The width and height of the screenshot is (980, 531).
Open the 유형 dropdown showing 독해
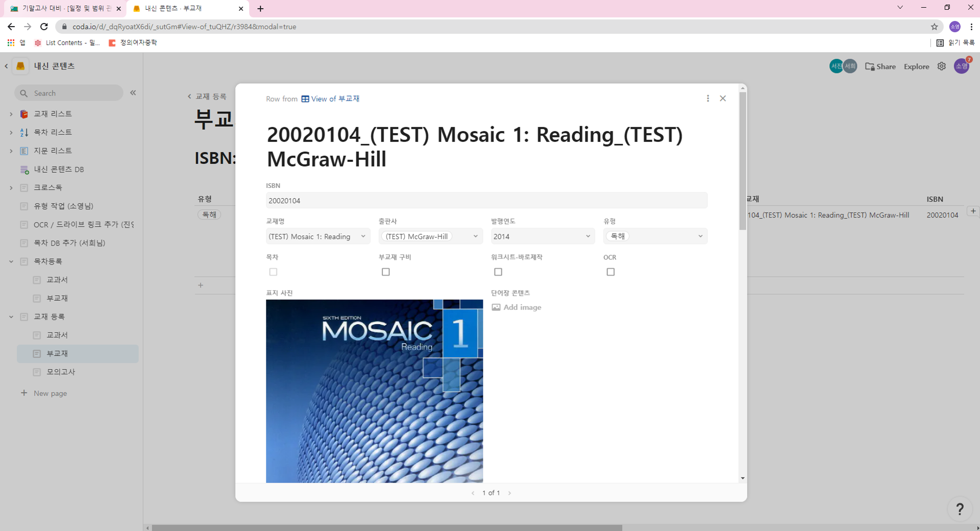coord(655,236)
